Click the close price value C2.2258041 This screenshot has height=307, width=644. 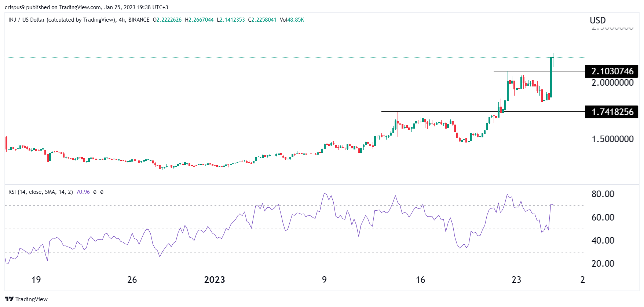[x=262, y=20]
